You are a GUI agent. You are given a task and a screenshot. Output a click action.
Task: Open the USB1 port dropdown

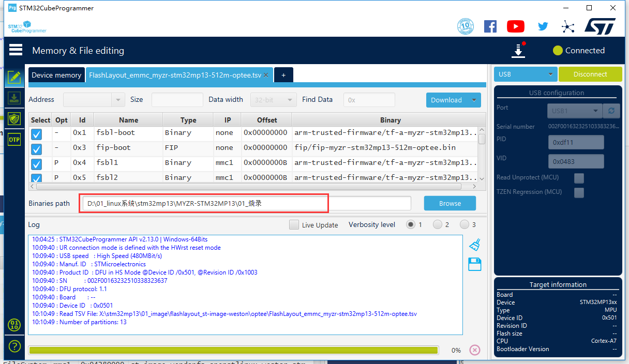pyautogui.click(x=575, y=111)
